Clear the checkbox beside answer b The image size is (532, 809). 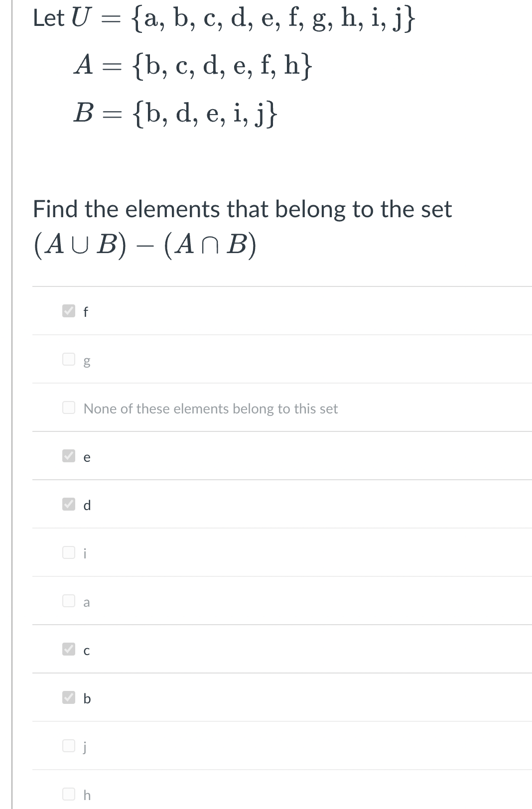coord(69,697)
